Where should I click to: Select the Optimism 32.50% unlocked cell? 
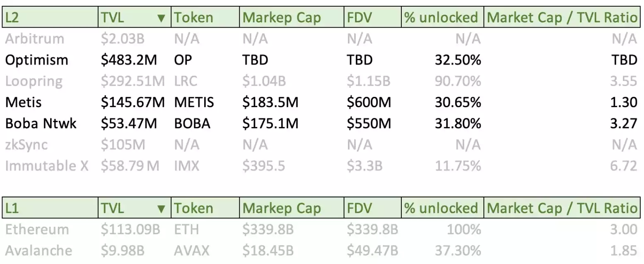point(458,60)
